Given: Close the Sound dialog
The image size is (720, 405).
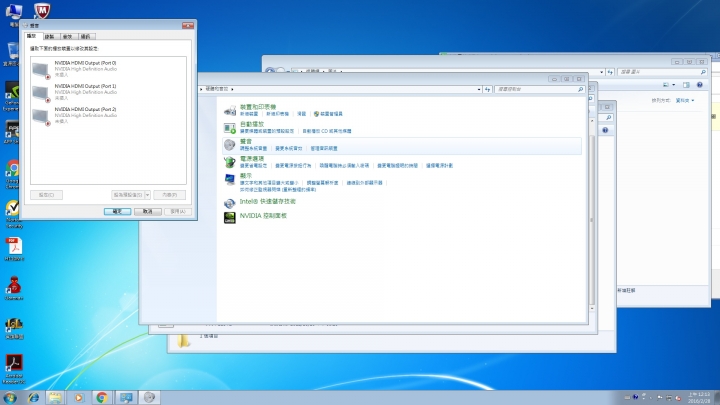Looking at the screenshot, I should [x=188, y=25].
